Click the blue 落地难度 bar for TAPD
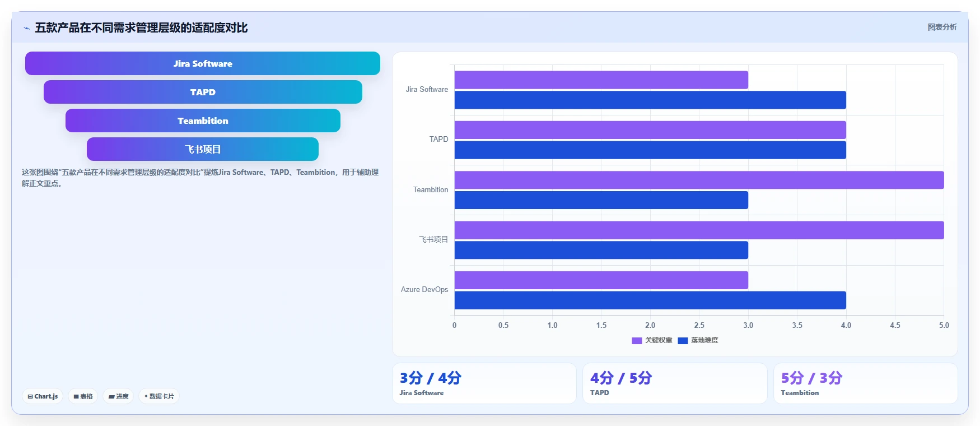Viewport: 980px width, 426px height. pyautogui.click(x=650, y=150)
